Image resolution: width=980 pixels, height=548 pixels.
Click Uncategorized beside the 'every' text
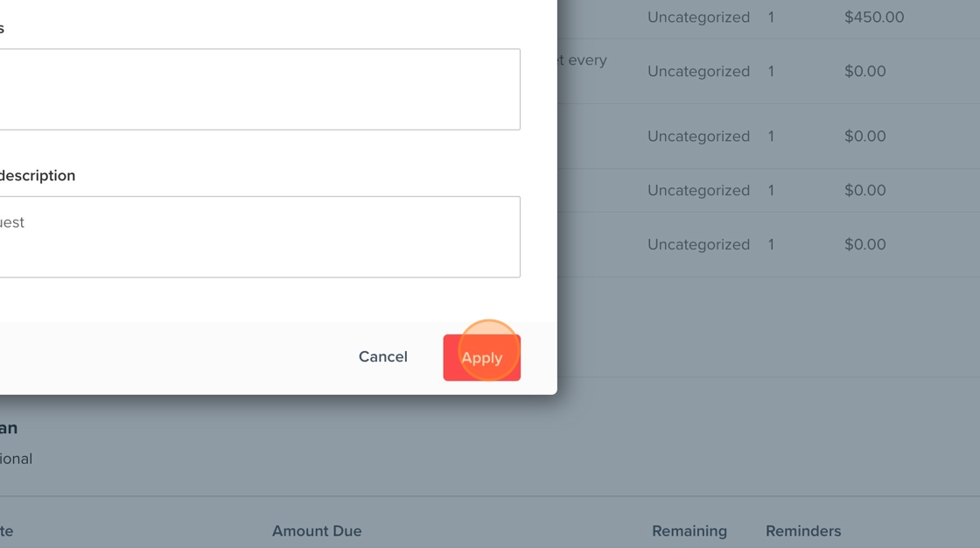pos(698,71)
